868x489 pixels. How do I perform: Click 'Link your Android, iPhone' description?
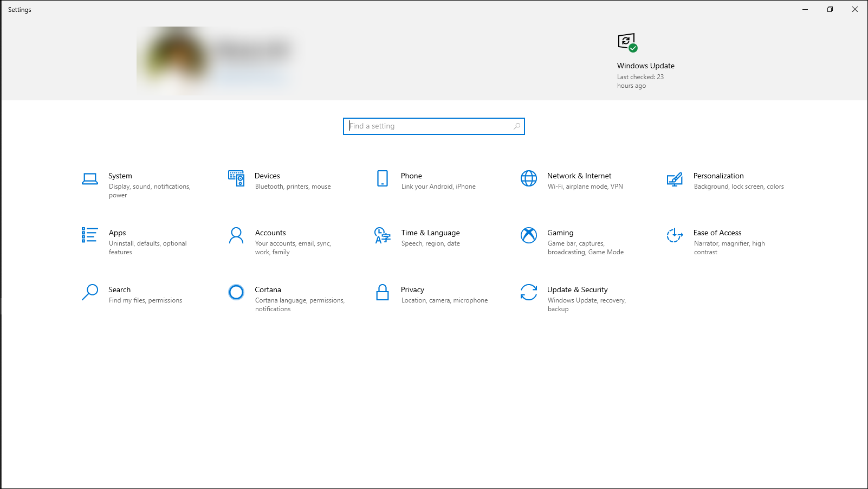point(438,186)
